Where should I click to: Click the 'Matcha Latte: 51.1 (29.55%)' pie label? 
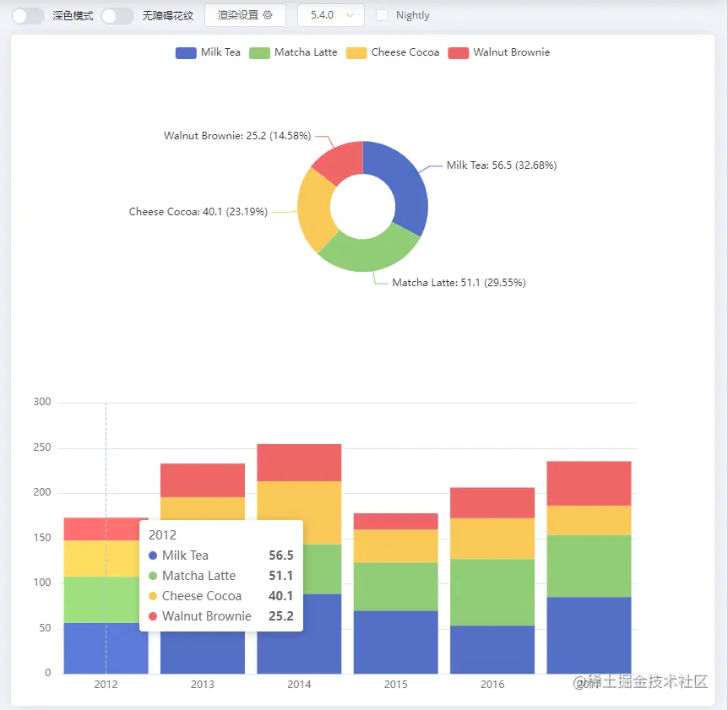click(x=459, y=283)
